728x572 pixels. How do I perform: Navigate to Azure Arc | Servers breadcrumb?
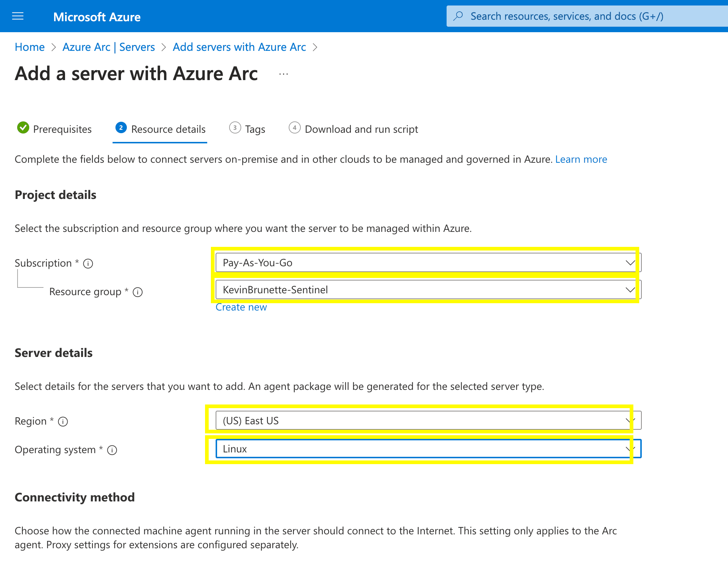tap(109, 47)
